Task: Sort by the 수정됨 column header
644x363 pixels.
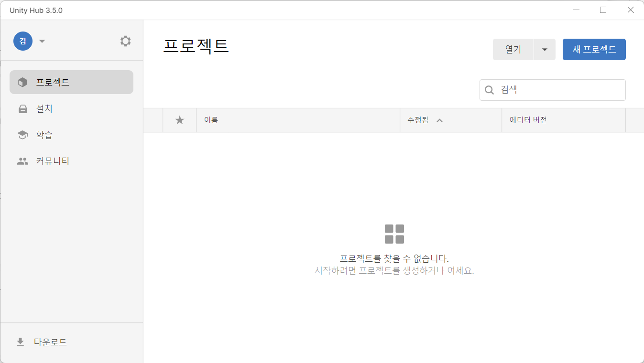Action: tap(451, 120)
